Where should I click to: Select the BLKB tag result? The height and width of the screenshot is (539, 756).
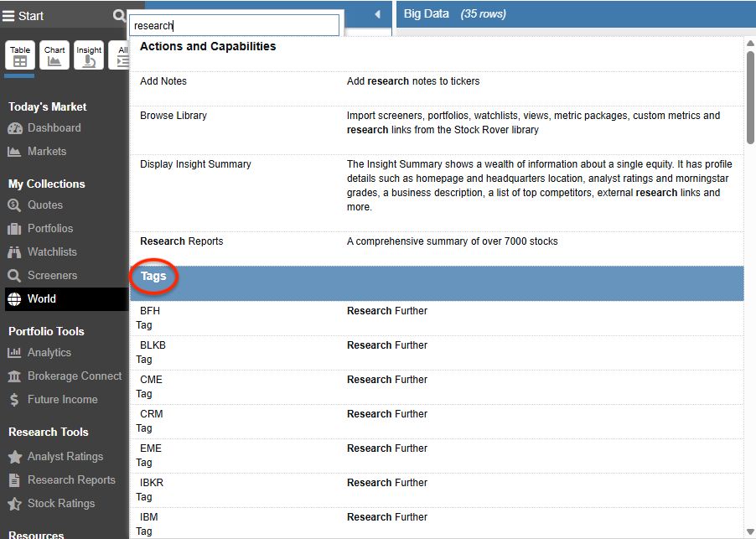point(437,353)
